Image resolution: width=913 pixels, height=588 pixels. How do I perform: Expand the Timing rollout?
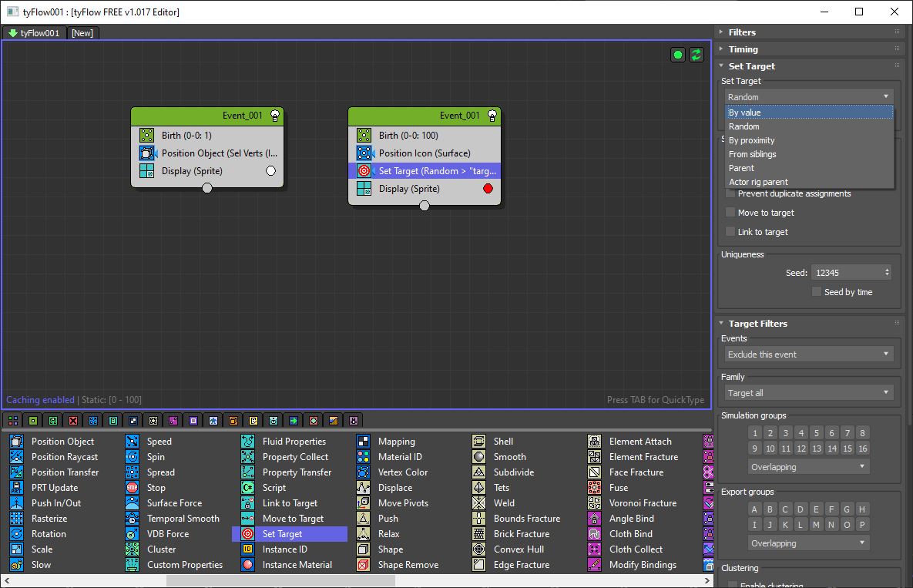pyautogui.click(x=743, y=49)
